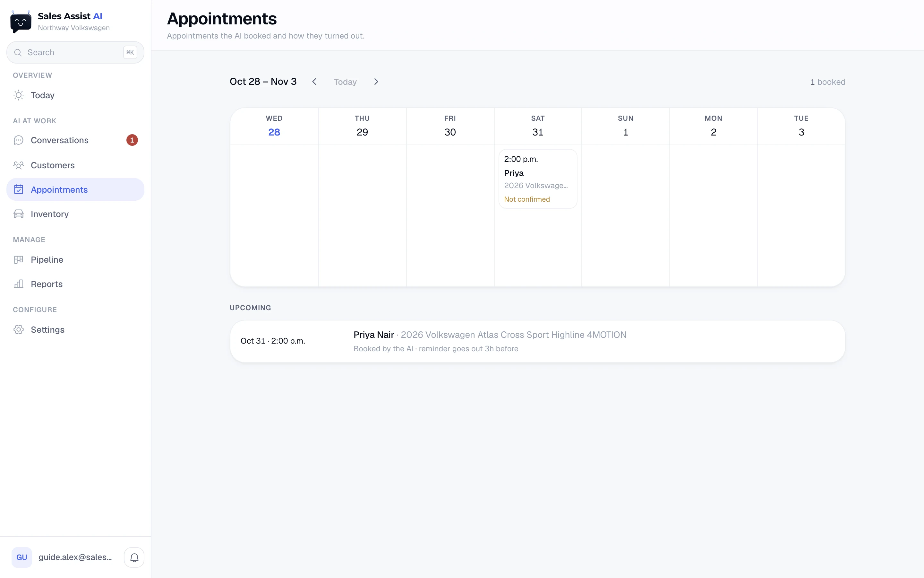Screen dimensions: 924x578
Task: Click the ⌘K shortcut badge in search
Action: (130, 52)
